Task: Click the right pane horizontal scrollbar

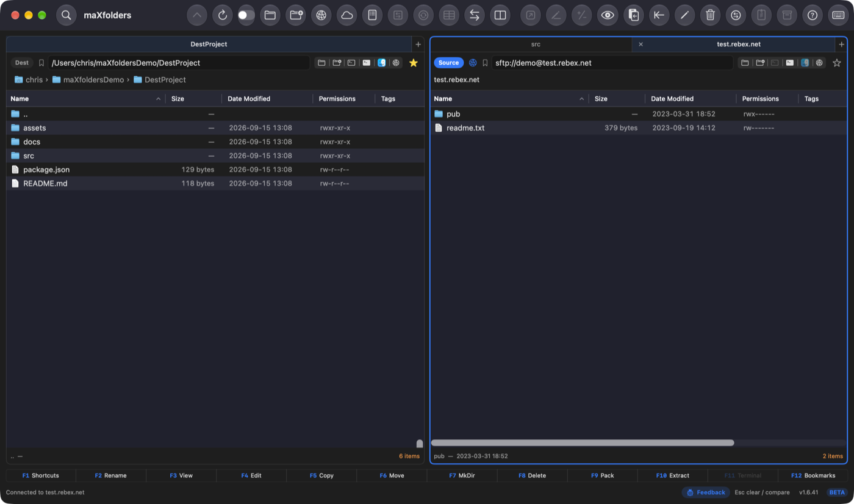Action: 583,443
